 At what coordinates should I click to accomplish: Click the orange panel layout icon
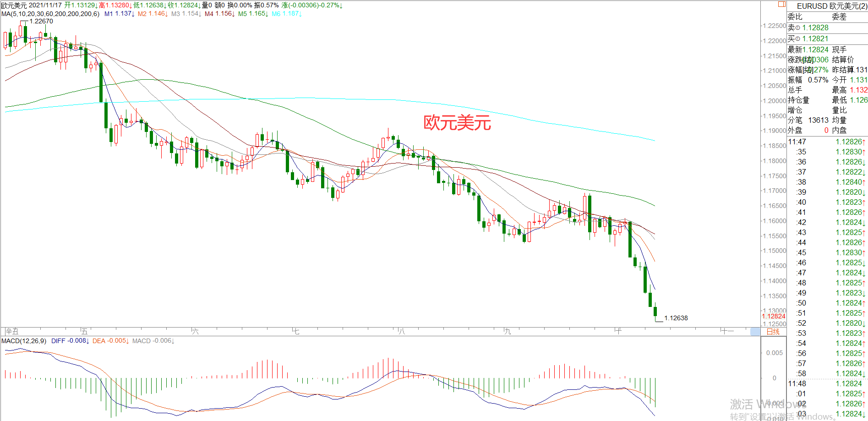pyautogui.click(x=782, y=4)
